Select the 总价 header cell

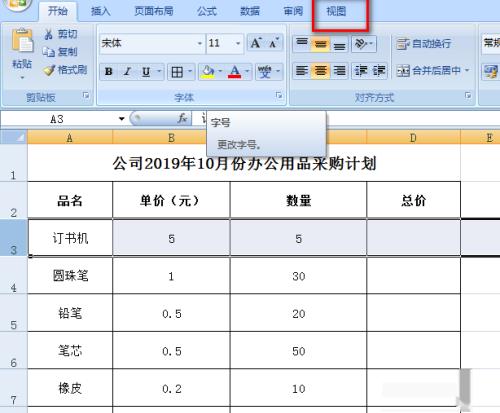click(x=413, y=200)
